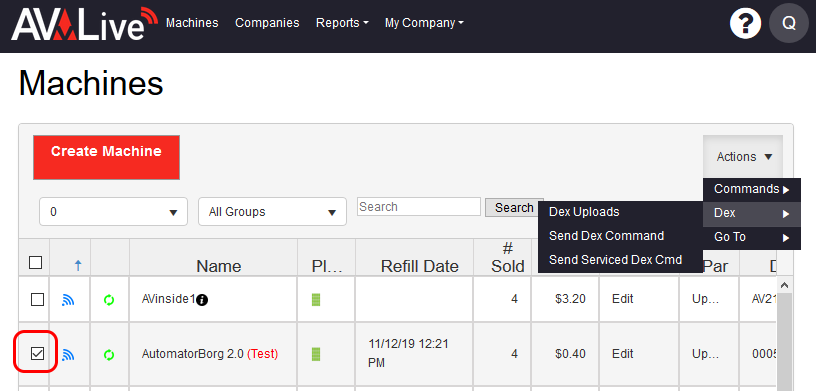Open the All Groups dropdown
The height and width of the screenshot is (391, 816).
click(272, 212)
